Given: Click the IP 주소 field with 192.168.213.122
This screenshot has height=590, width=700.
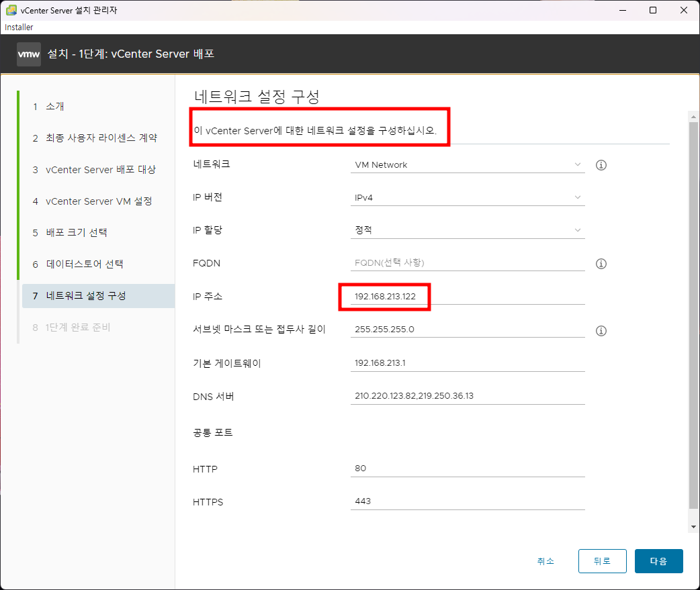Looking at the screenshot, I should (468, 297).
